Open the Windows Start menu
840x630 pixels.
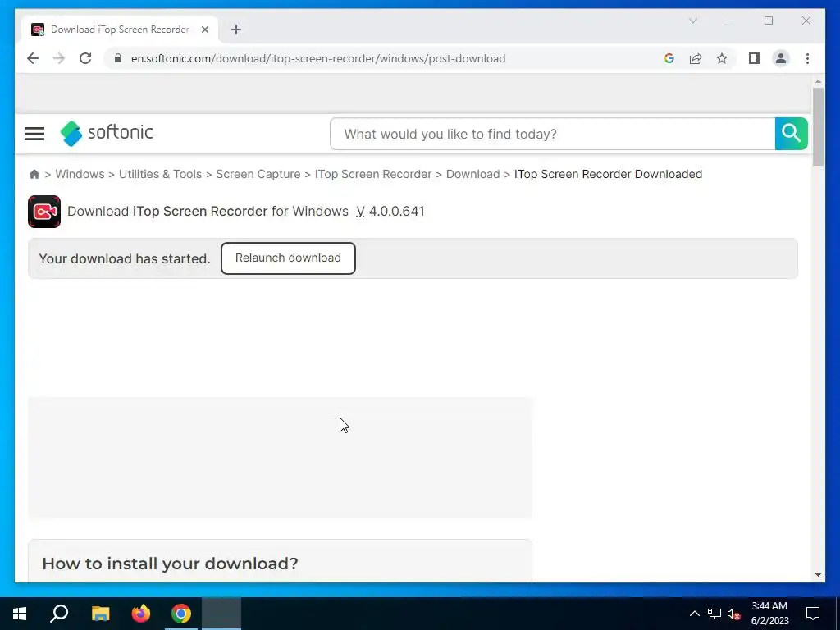pos(20,614)
